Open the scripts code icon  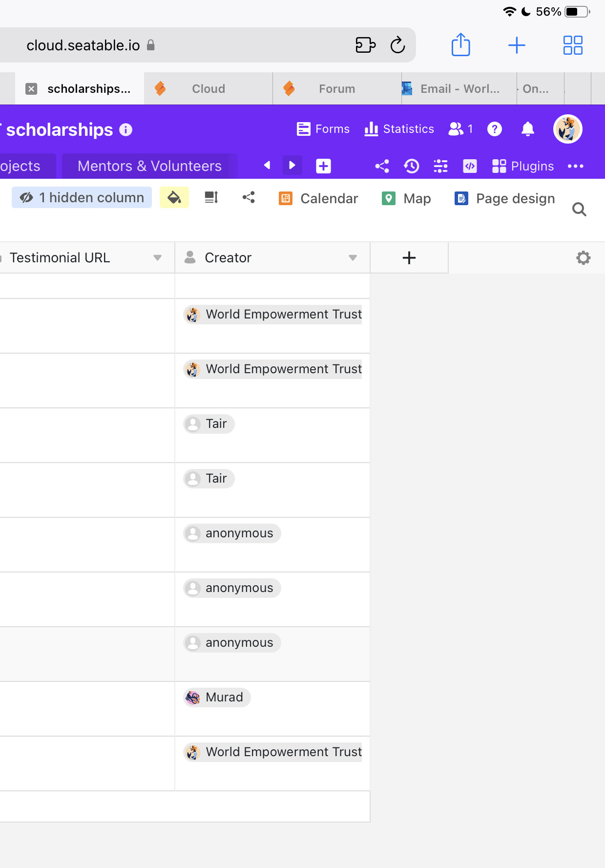point(470,166)
